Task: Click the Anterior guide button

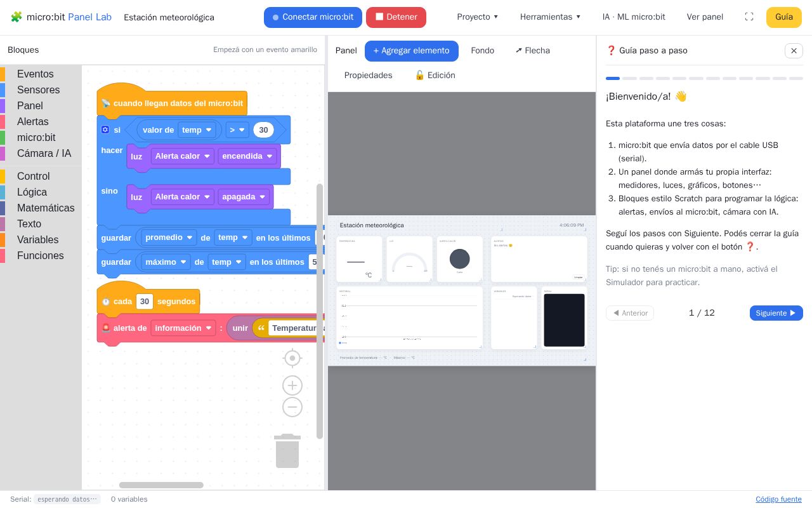Action: click(x=630, y=313)
